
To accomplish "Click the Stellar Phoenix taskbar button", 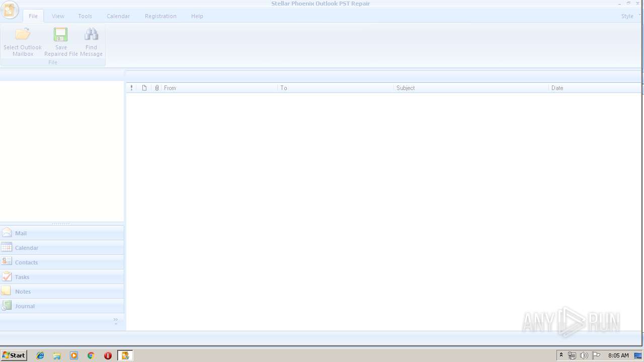I will 125,355.
